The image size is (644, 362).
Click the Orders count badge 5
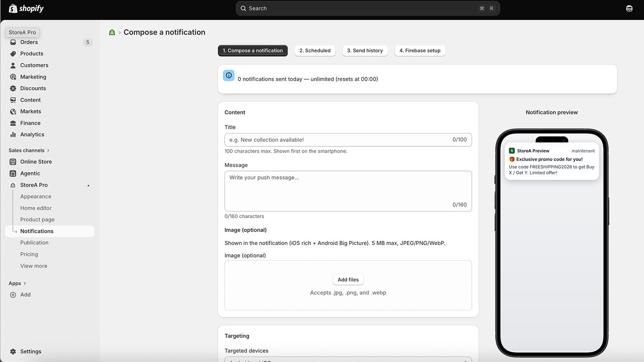tap(88, 42)
